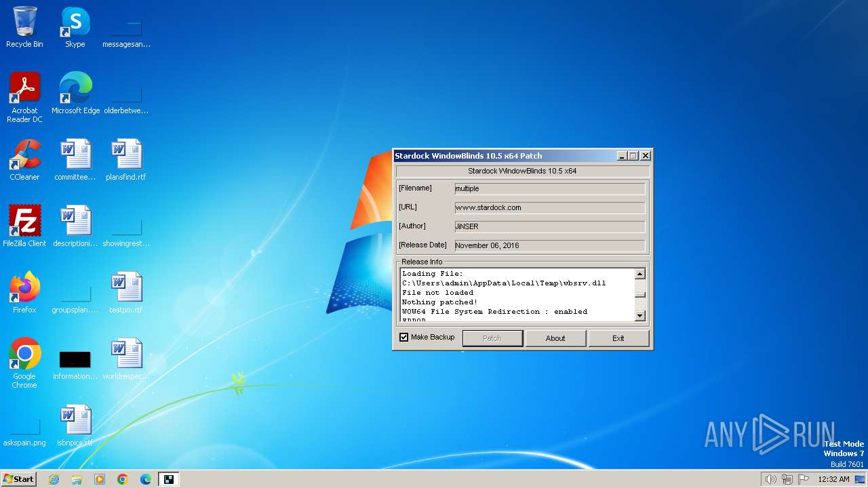The image size is (868, 488).
Task: Launch Microsoft Edge desktop shortcut
Action: click(75, 93)
